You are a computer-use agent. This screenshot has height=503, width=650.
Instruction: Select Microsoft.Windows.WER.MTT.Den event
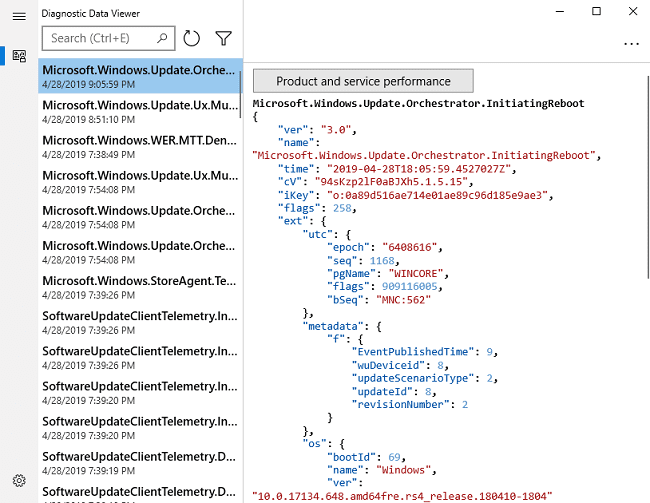140,147
